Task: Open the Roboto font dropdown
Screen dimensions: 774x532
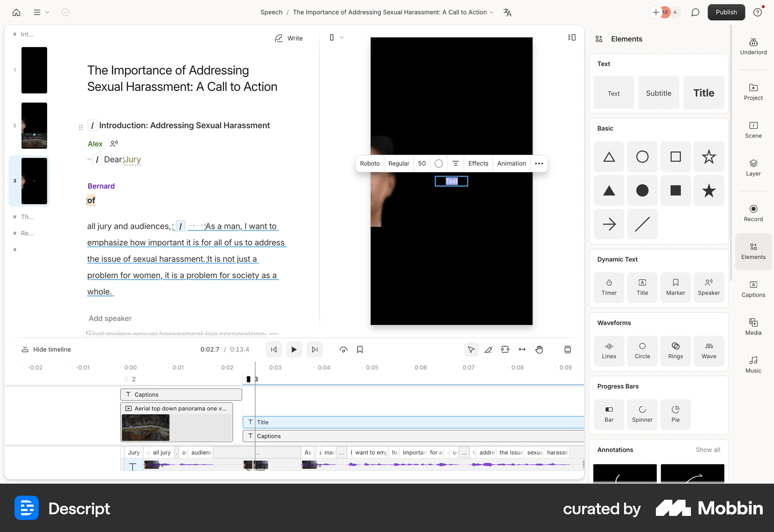Action: (x=370, y=164)
